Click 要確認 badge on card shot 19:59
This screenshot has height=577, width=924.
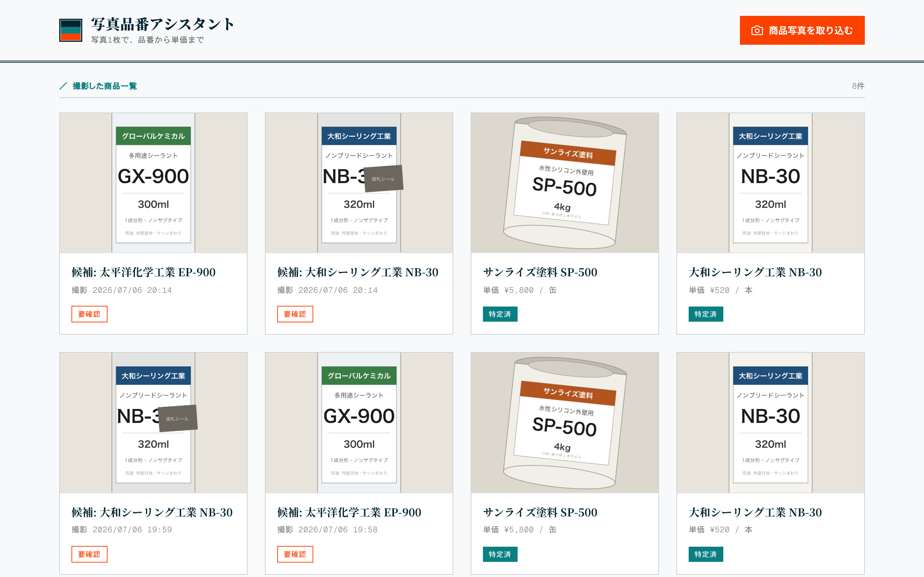tap(90, 554)
